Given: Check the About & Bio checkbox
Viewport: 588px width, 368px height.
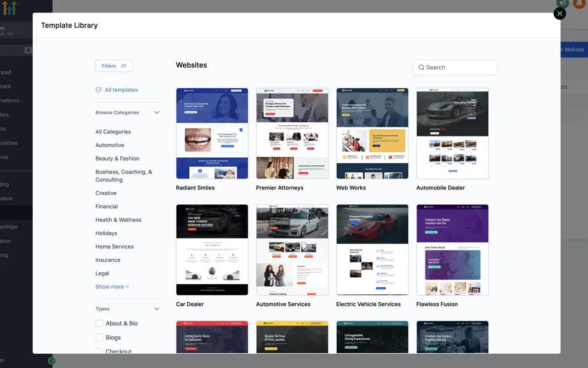Looking at the screenshot, I should [x=99, y=323].
